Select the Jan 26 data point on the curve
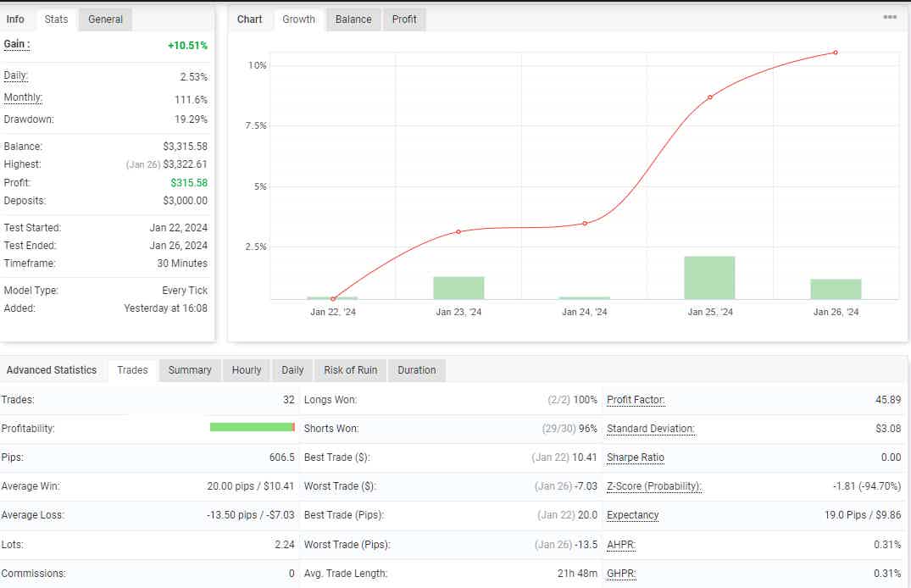Screen dimensions: 911x588 pyautogui.click(x=835, y=52)
